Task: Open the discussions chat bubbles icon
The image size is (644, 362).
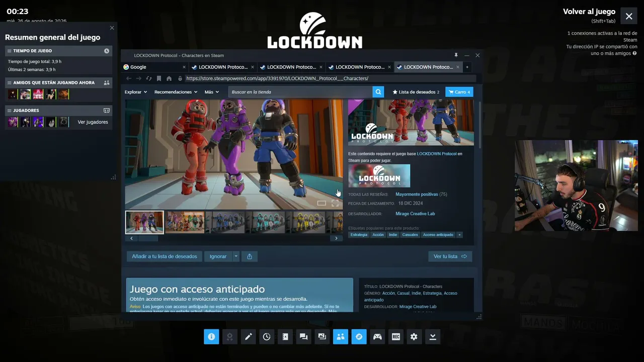Action: point(303,337)
